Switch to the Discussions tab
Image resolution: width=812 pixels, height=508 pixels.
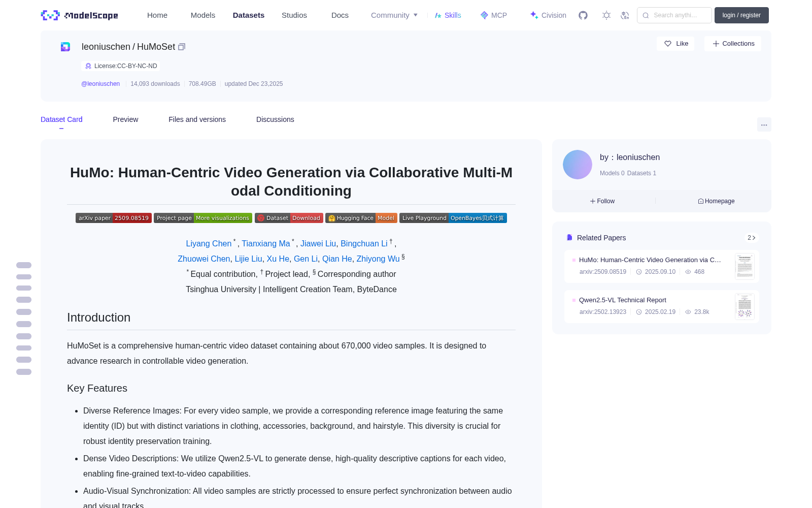275,119
